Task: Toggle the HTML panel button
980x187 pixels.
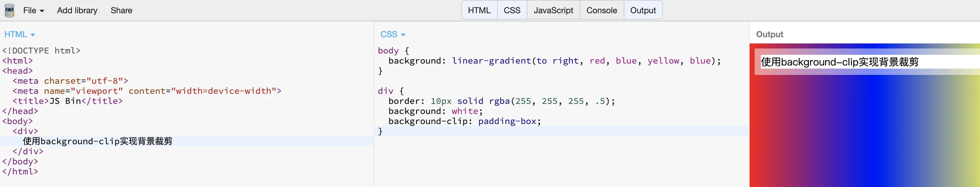Action: [479, 10]
